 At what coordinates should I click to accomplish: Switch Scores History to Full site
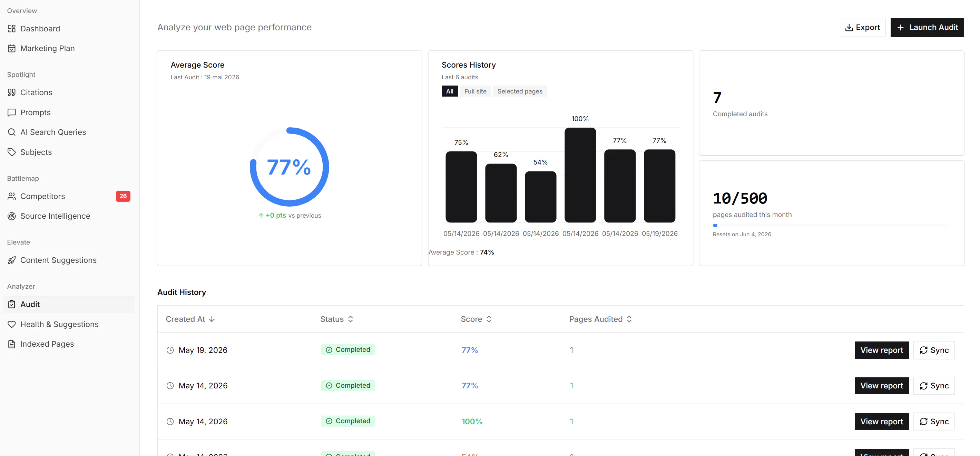pyautogui.click(x=475, y=91)
